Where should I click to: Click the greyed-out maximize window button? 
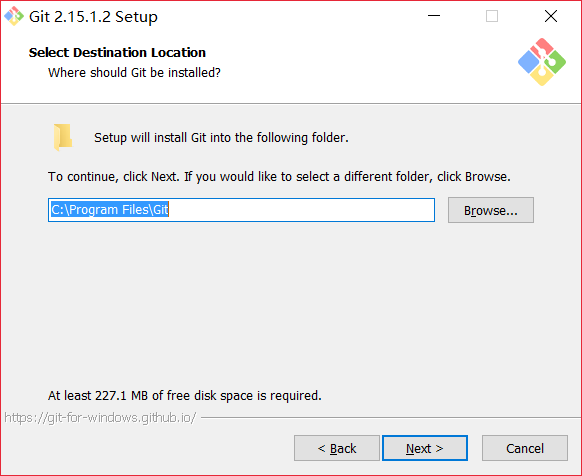(492, 16)
